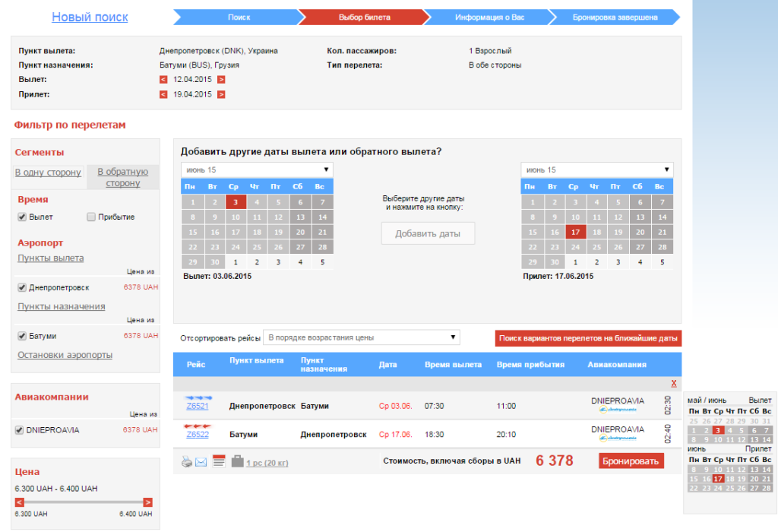This screenshot has width=778, height=532.
Task: Uncheck the DNIEPROAVIA airline checkbox
Action: 19,430
